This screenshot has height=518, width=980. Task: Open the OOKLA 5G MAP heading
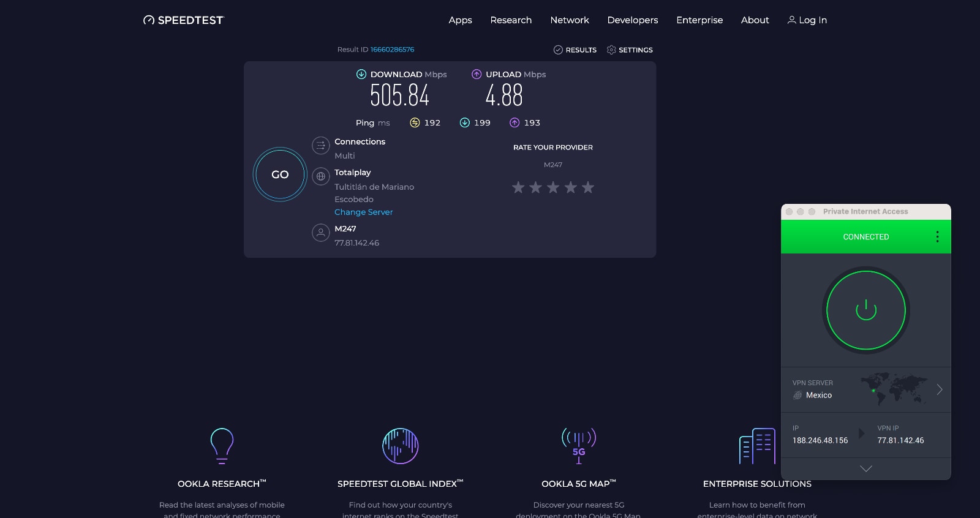[x=579, y=484]
